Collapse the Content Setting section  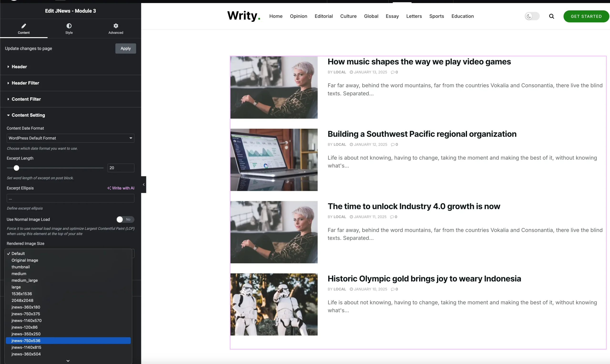pyautogui.click(x=28, y=115)
